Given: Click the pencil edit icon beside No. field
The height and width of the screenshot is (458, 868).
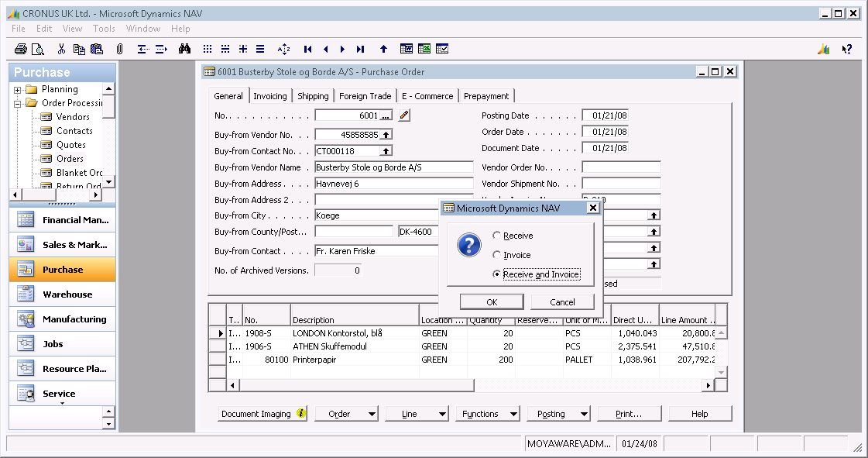Looking at the screenshot, I should pos(405,115).
